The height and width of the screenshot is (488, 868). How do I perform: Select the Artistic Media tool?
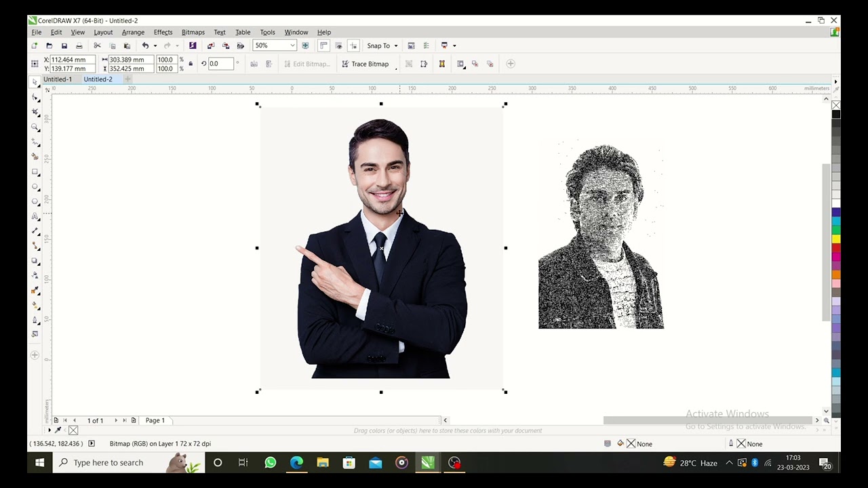click(35, 157)
